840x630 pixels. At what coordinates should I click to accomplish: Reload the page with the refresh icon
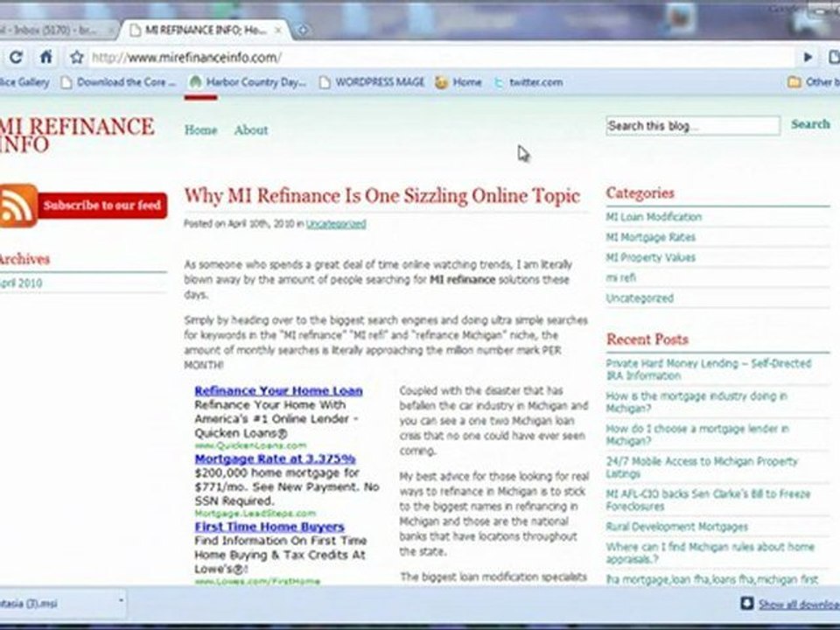click(x=16, y=58)
